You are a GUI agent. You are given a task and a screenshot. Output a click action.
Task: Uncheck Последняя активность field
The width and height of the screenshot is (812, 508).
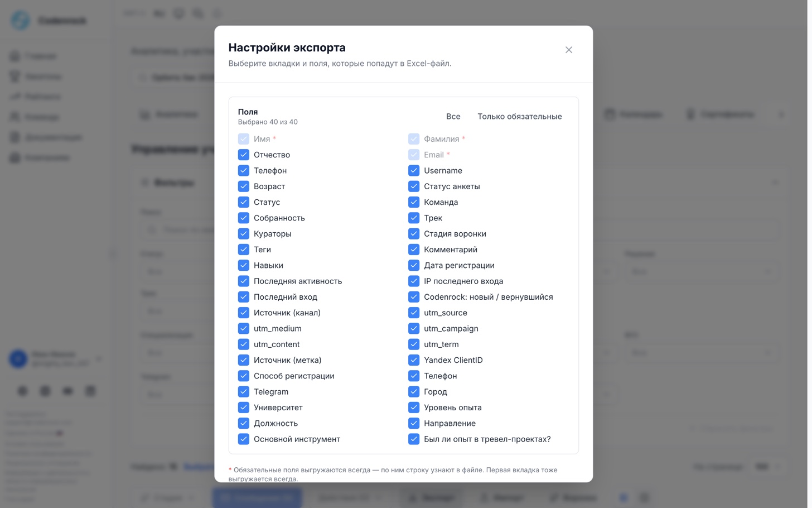[244, 281]
